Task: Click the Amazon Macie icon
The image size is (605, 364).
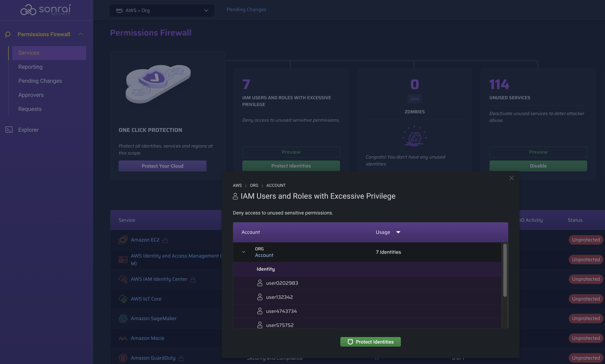Action: point(123,338)
